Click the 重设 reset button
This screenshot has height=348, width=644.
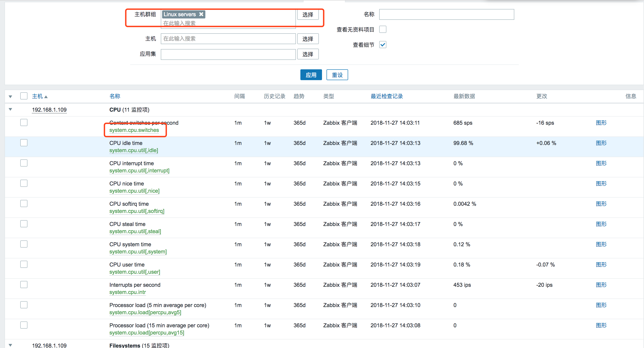coord(337,75)
